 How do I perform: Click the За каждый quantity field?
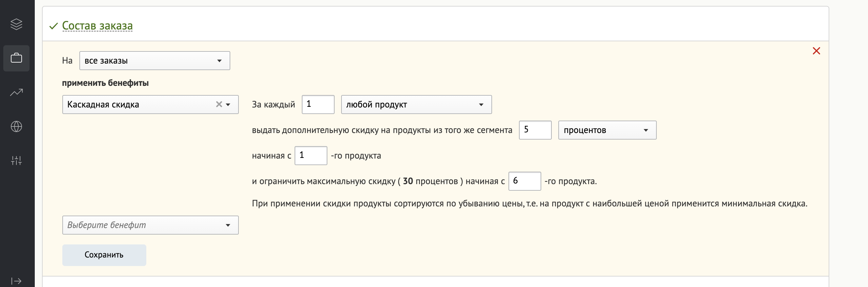(x=318, y=105)
